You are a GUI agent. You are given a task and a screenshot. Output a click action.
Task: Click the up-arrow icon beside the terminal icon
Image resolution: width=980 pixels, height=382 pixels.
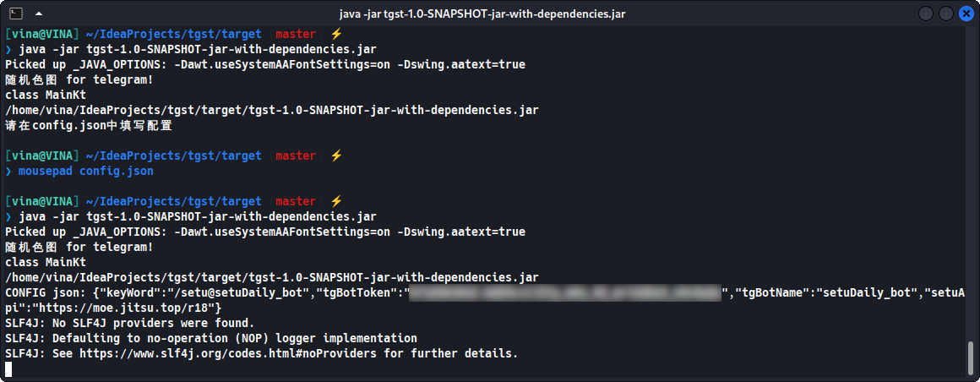pos(39,14)
